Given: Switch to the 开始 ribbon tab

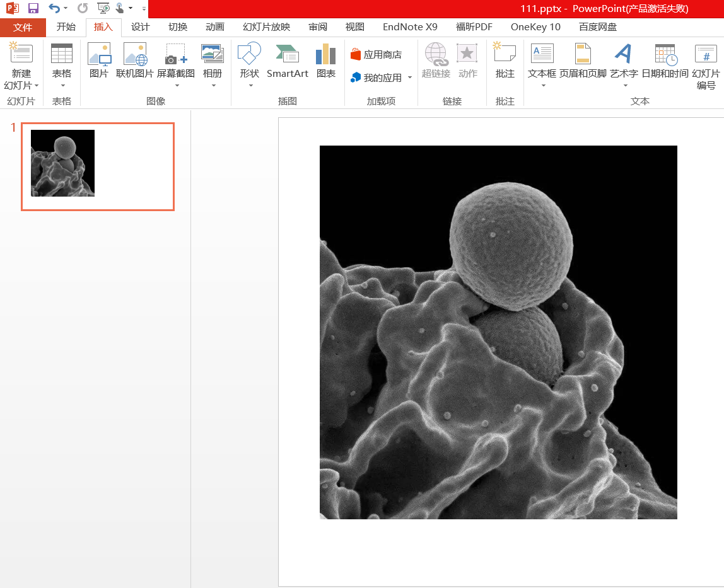Looking at the screenshot, I should coord(66,26).
